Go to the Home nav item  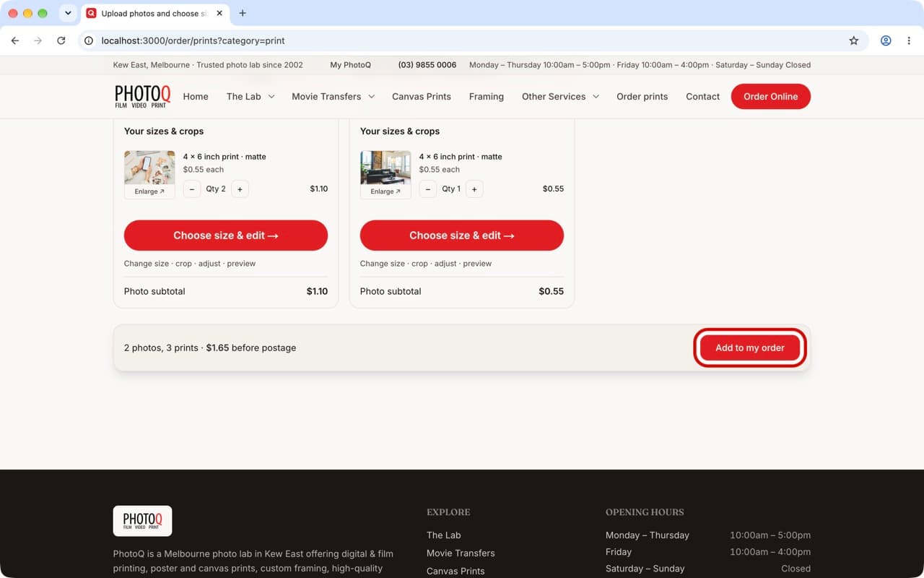[196, 96]
